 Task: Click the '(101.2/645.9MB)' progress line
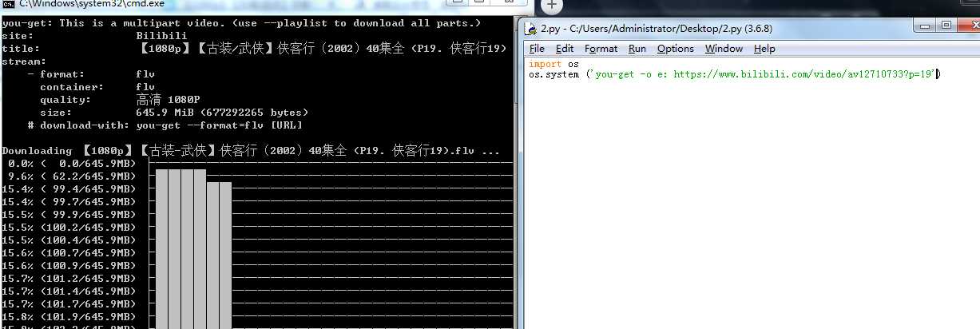coord(69,279)
